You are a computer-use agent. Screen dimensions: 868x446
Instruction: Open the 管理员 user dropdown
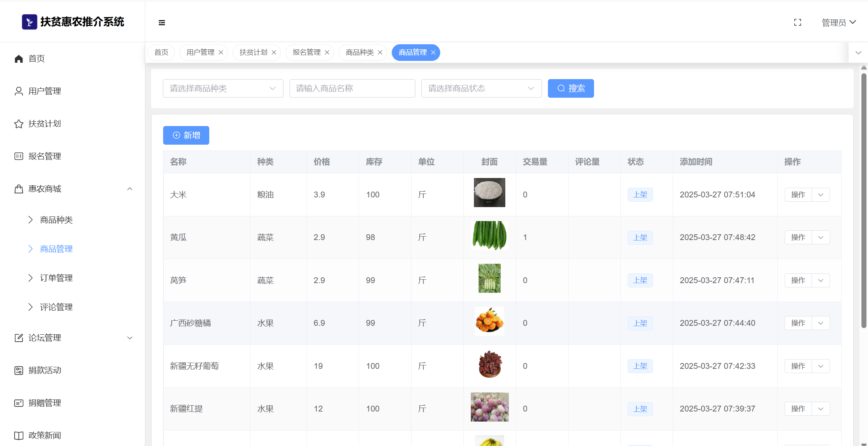[x=839, y=22]
